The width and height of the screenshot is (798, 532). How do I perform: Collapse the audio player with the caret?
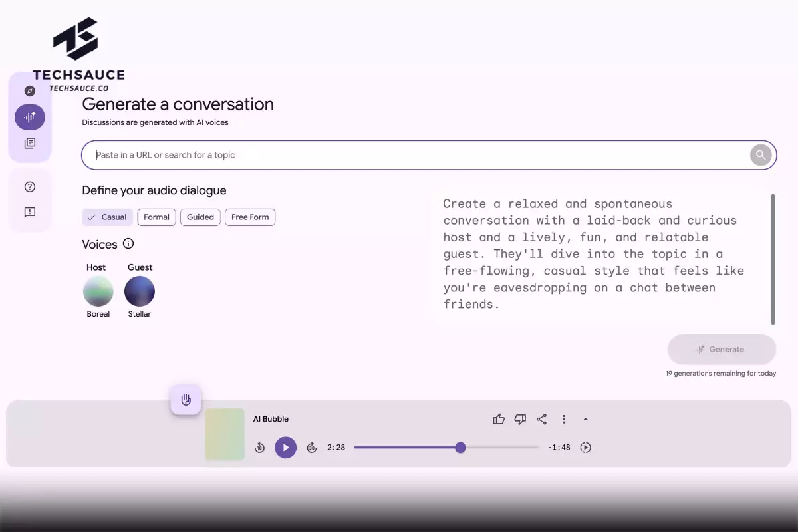click(586, 419)
